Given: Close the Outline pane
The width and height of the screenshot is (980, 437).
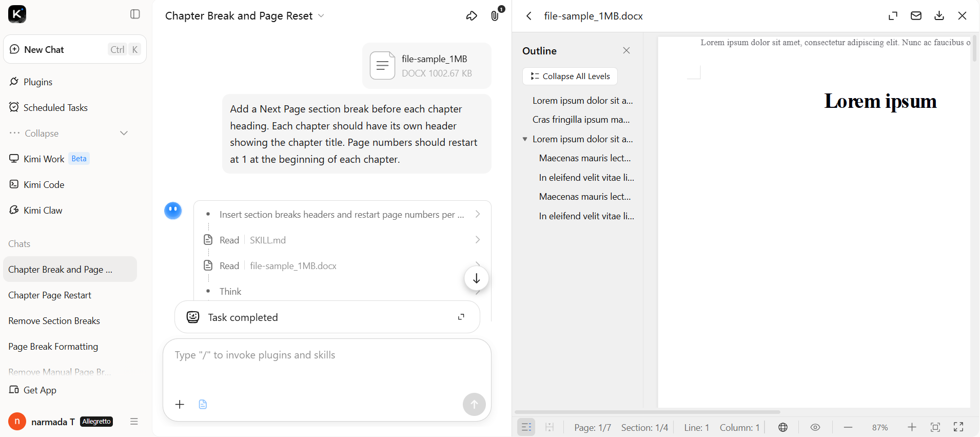Looking at the screenshot, I should (x=626, y=50).
